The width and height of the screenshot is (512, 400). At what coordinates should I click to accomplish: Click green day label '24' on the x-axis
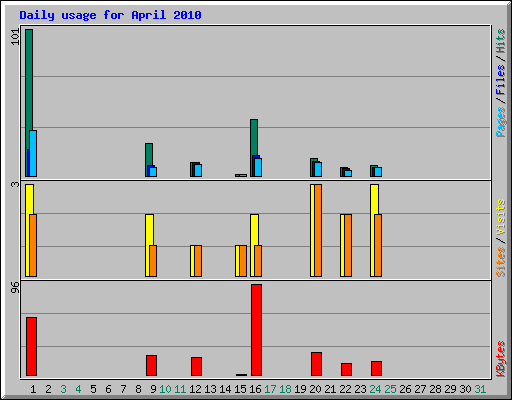pyautogui.click(x=375, y=389)
